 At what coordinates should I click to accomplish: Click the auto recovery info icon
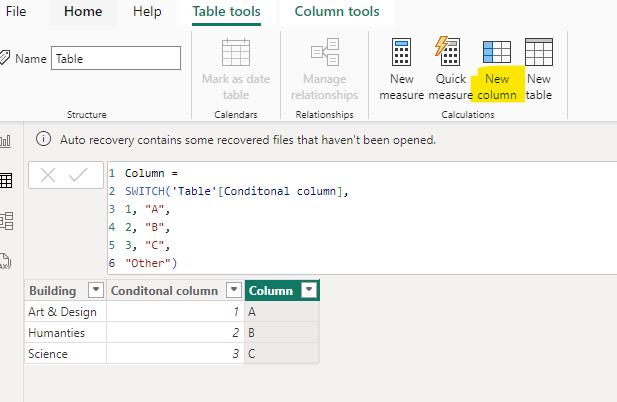click(43, 139)
